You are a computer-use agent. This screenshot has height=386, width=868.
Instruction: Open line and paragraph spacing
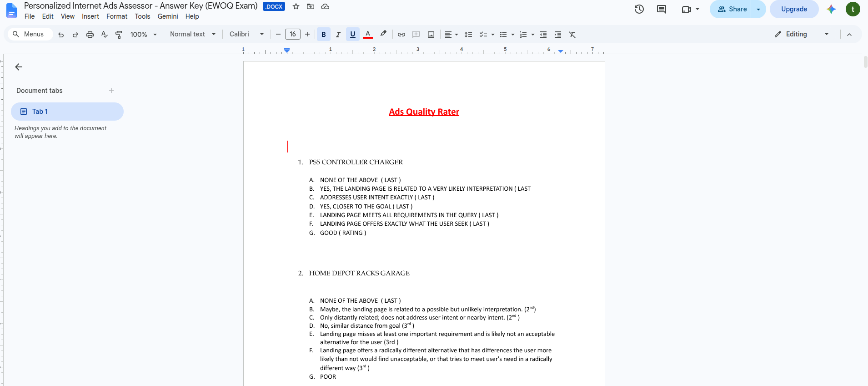coord(468,35)
